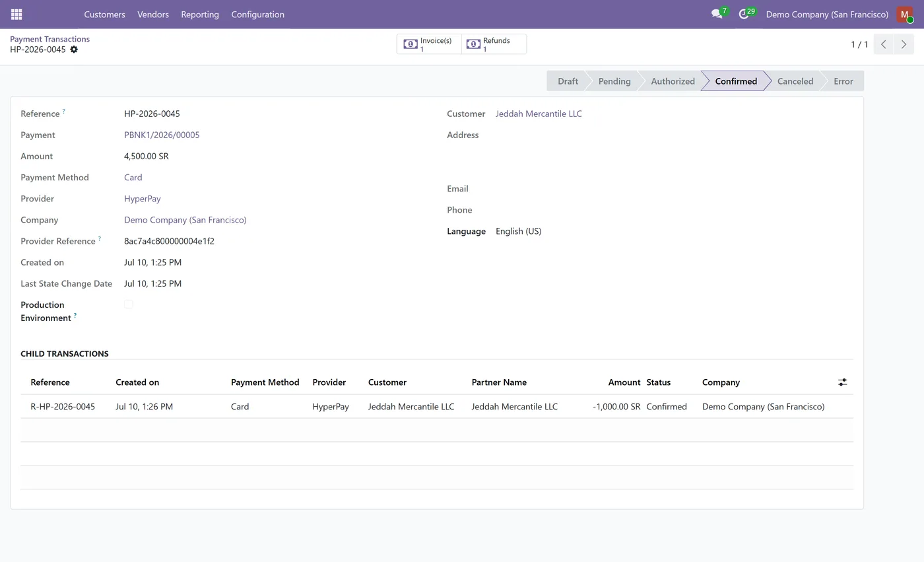924x562 pixels.
Task: Go back to the Payment Transactions breadcrumb
Action: [49, 39]
